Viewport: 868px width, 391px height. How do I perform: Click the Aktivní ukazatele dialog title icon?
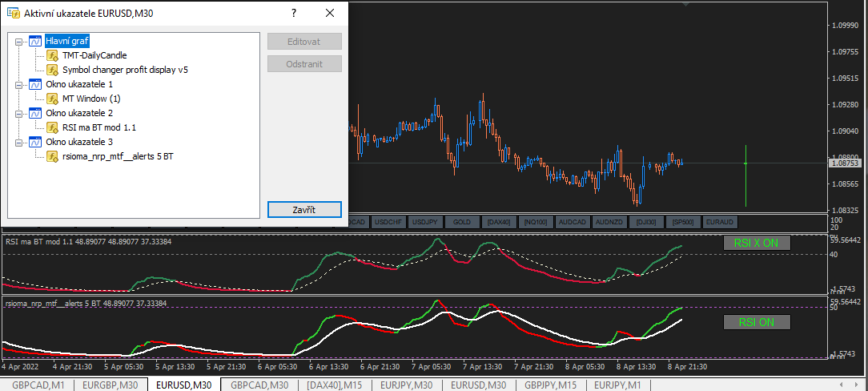click(12, 14)
